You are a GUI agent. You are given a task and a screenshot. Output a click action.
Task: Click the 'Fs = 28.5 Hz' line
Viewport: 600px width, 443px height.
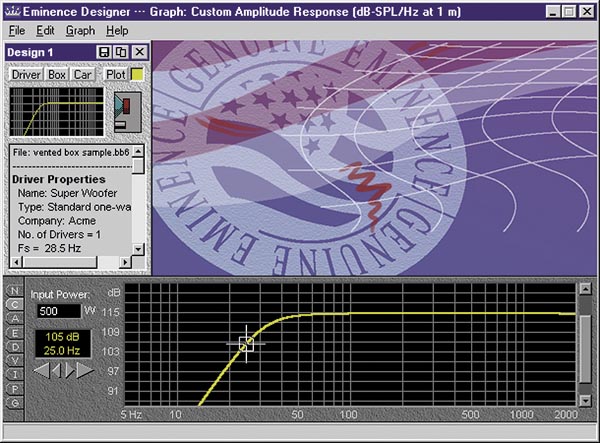point(49,248)
